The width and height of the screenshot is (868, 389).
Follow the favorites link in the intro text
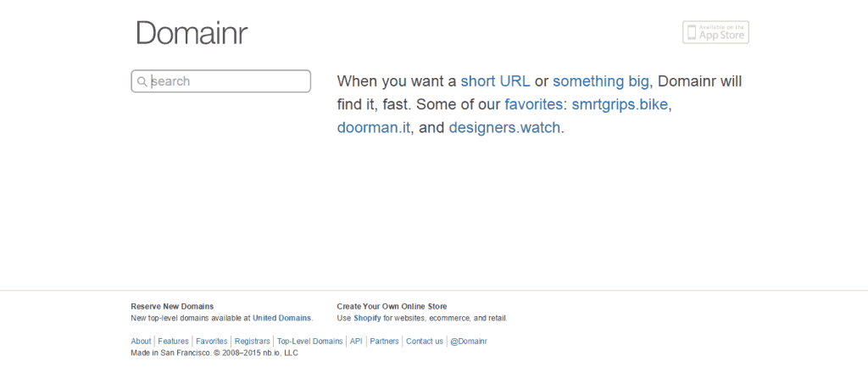534,104
